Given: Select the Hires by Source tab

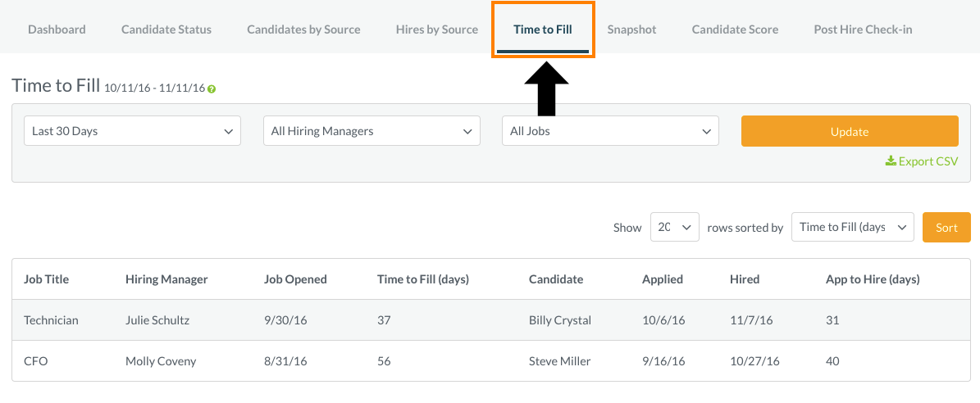Looking at the screenshot, I should pos(437,29).
